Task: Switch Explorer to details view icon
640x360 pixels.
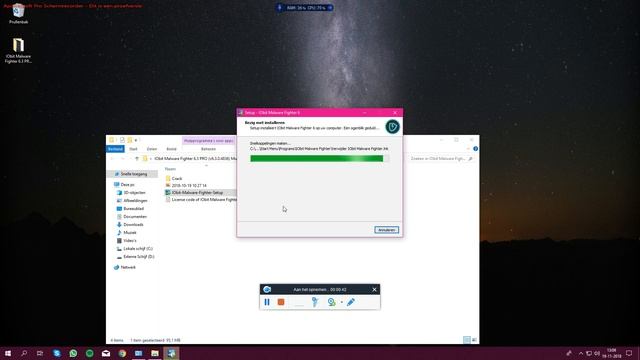Action: click(x=467, y=340)
